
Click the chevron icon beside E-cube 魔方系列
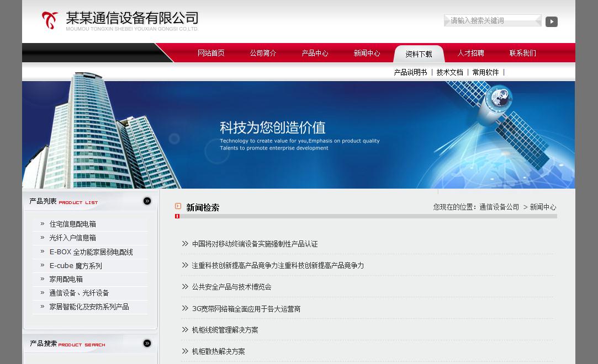42,265
